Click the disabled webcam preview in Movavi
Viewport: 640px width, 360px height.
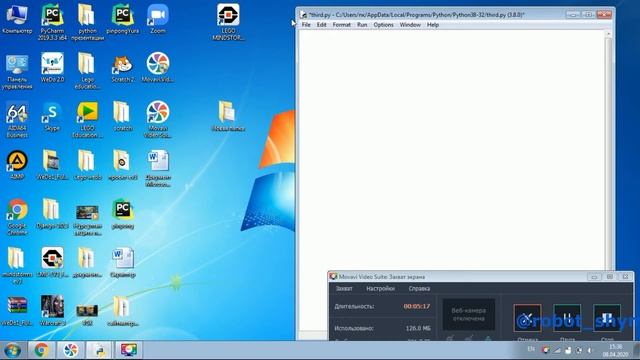(x=469, y=314)
